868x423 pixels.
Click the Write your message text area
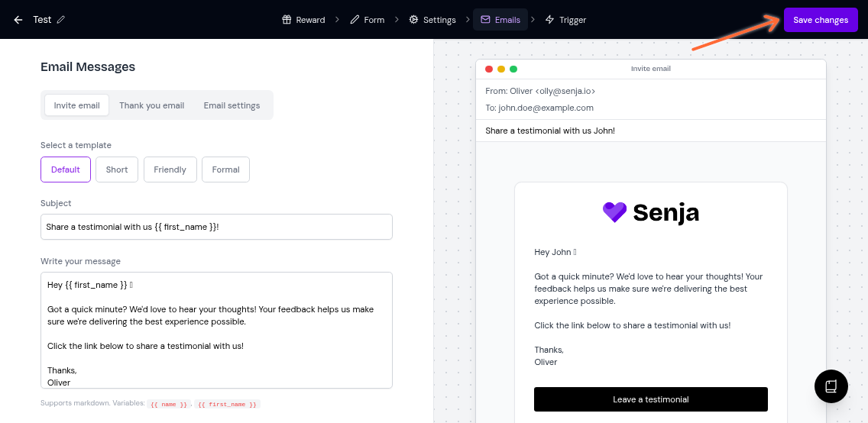[216, 330]
